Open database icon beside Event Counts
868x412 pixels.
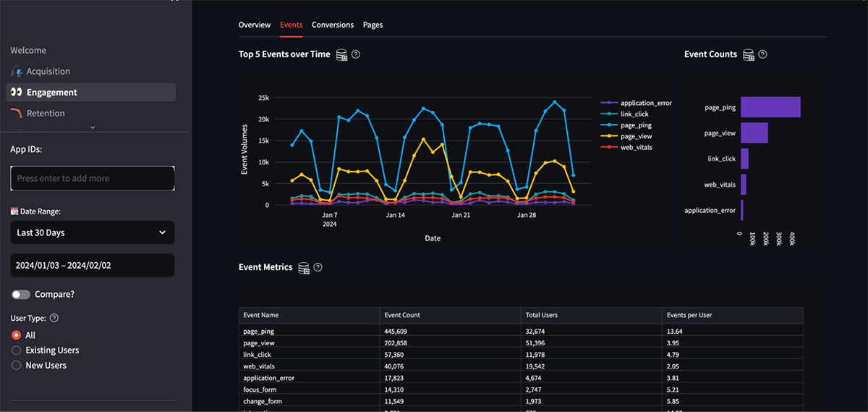click(749, 55)
